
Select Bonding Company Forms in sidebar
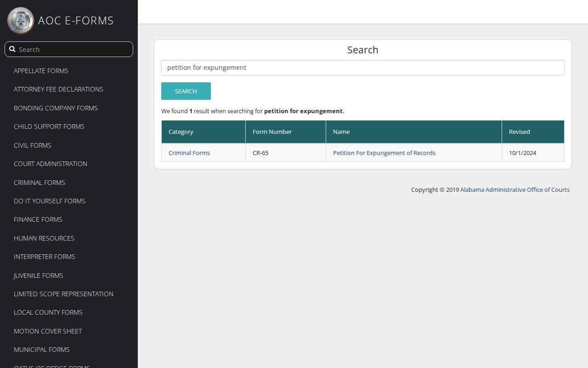pyautogui.click(x=56, y=108)
